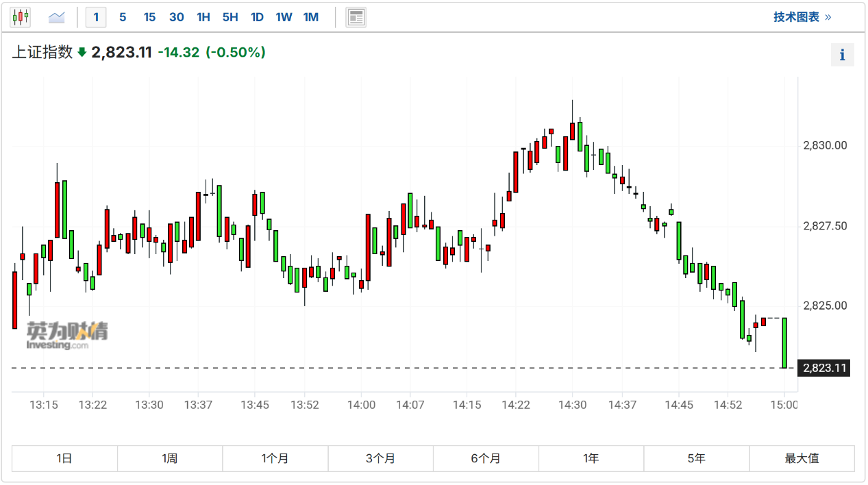Open the news panel icon in toolbar
The width and height of the screenshot is (868, 485).
(356, 17)
